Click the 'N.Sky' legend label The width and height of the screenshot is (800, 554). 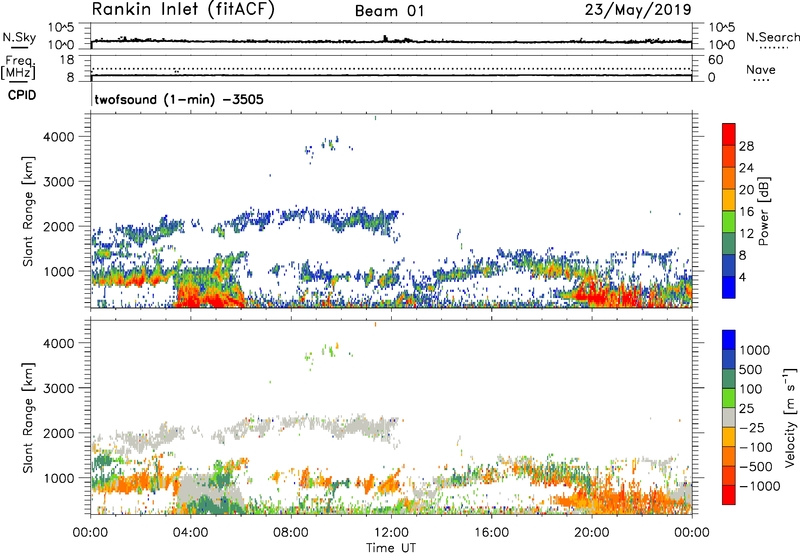(19, 37)
